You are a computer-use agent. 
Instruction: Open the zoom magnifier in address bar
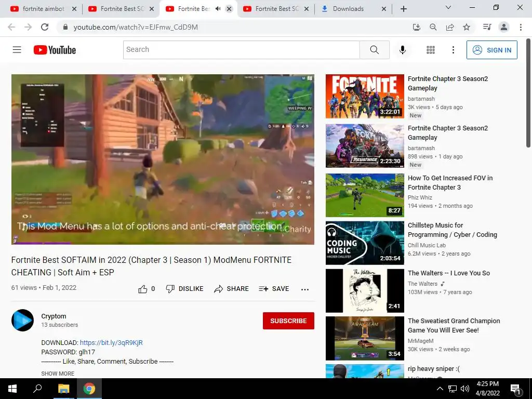click(x=433, y=27)
